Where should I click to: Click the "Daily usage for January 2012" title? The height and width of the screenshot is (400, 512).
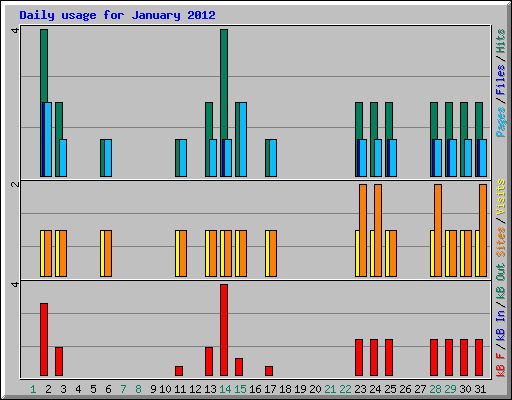click(x=117, y=15)
